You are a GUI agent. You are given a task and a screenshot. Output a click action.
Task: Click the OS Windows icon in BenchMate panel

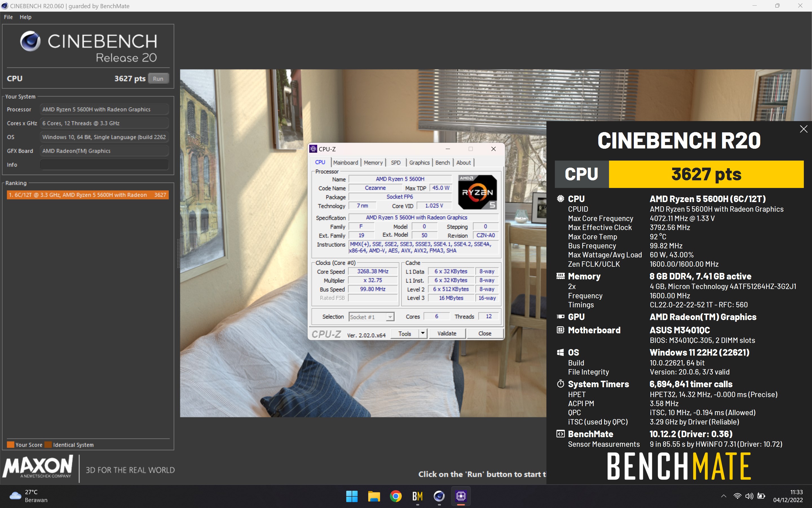pos(560,352)
